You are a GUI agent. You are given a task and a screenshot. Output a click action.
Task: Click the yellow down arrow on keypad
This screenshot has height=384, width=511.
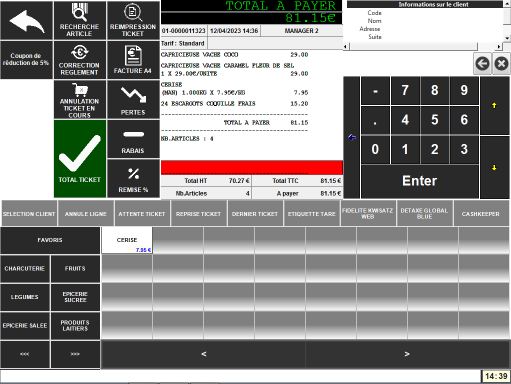494,168
